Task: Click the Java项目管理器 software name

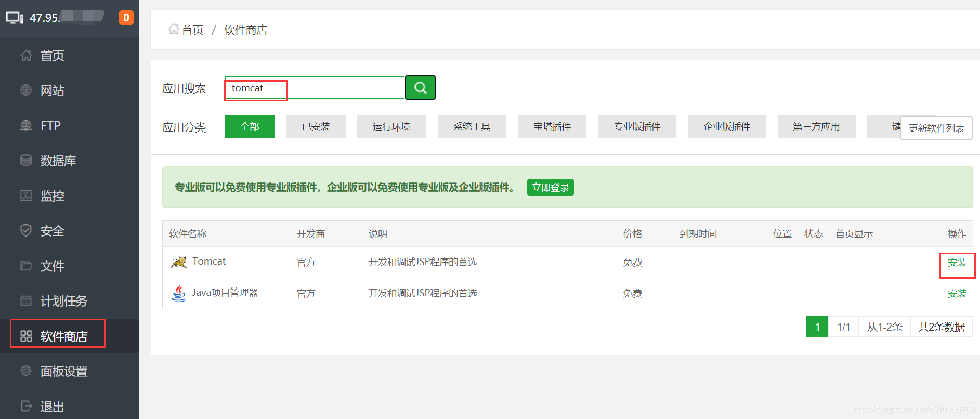Action: [225, 293]
